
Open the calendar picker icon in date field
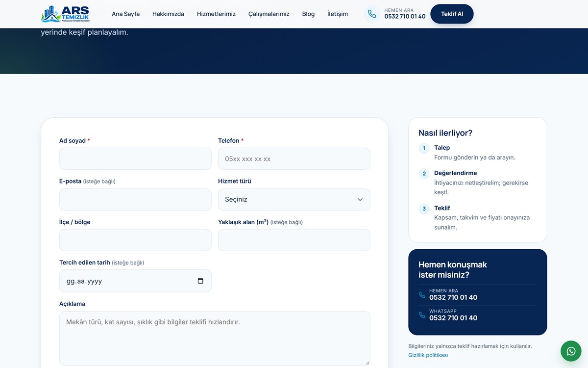point(200,281)
